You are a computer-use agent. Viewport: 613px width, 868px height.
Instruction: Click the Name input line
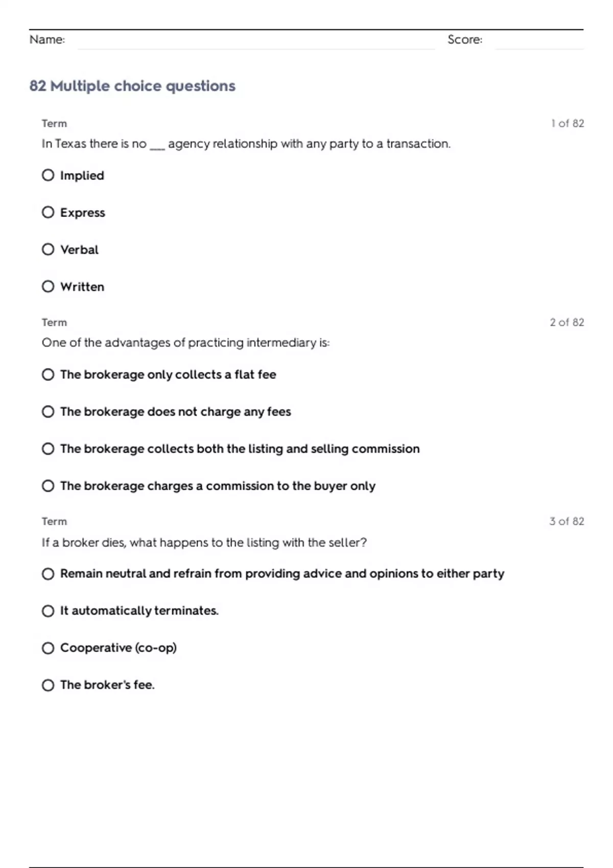coord(255,41)
